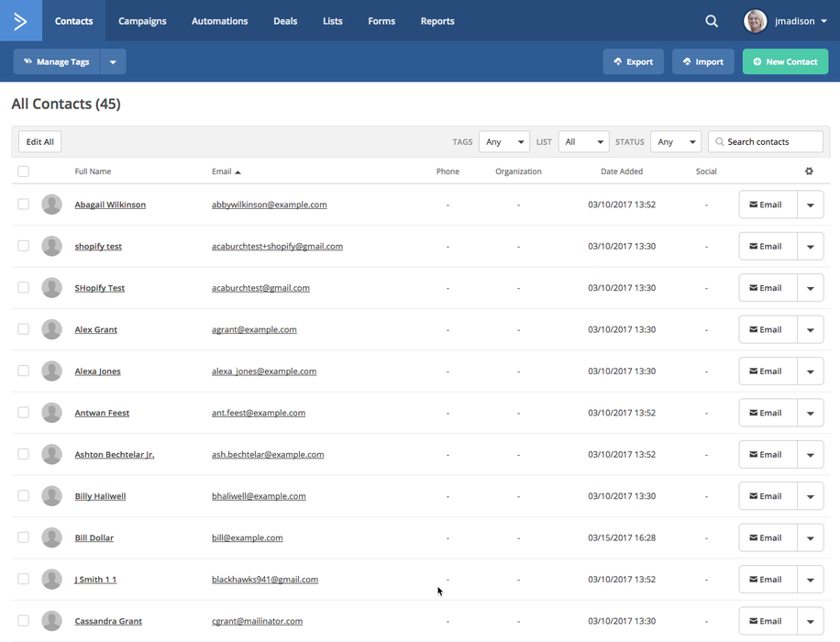The height and width of the screenshot is (642, 840).
Task: Focus the Search contacts field
Action: (x=766, y=141)
